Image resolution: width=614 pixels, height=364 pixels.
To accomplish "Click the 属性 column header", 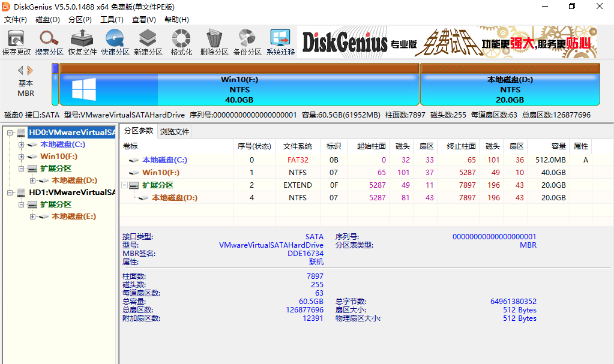I will (x=581, y=146).
